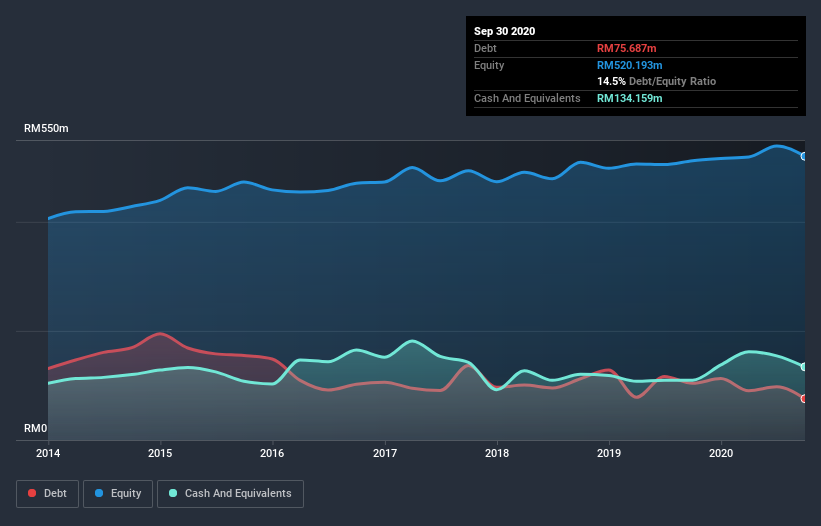Select the 2014 x-axis label
821x526 pixels.
click(48, 453)
